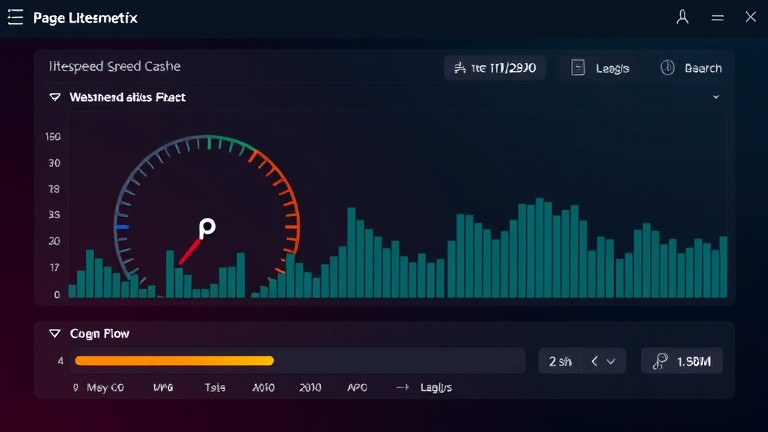Click the 'Page Litesmetix' title text
This screenshot has height=432, width=768.
coord(85,18)
